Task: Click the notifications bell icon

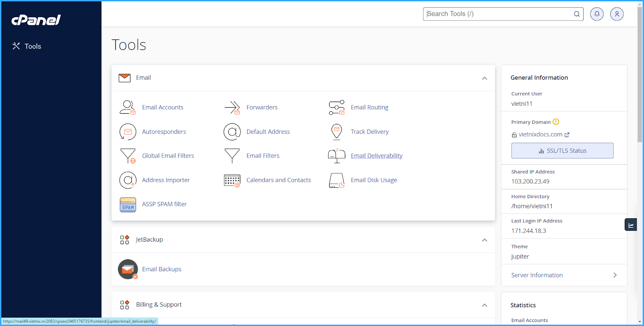Action: (597, 14)
